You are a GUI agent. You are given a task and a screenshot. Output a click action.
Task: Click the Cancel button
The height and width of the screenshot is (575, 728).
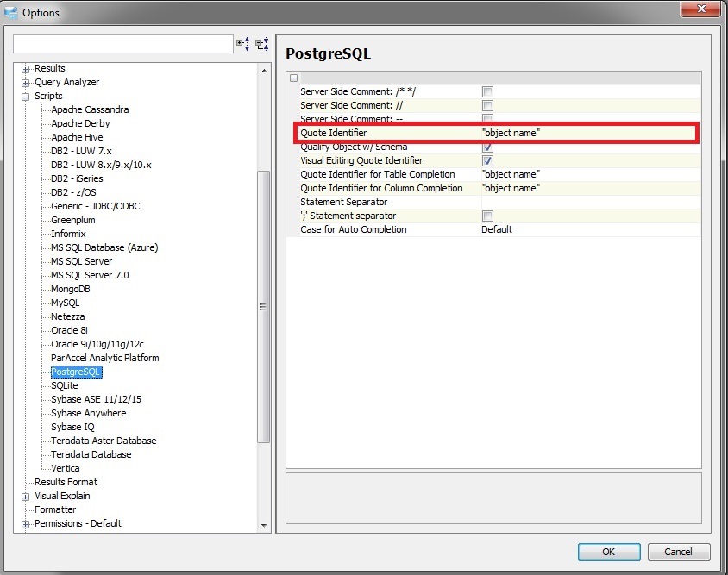tap(678, 552)
